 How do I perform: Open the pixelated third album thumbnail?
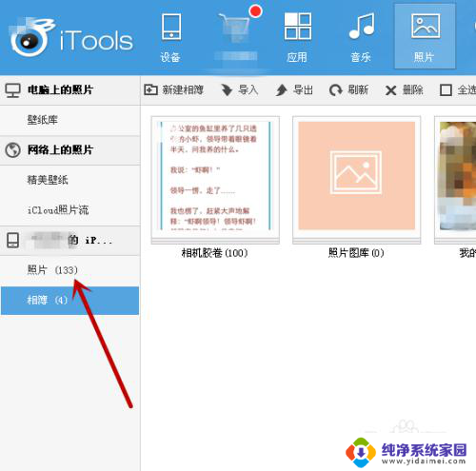[x=455, y=180]
